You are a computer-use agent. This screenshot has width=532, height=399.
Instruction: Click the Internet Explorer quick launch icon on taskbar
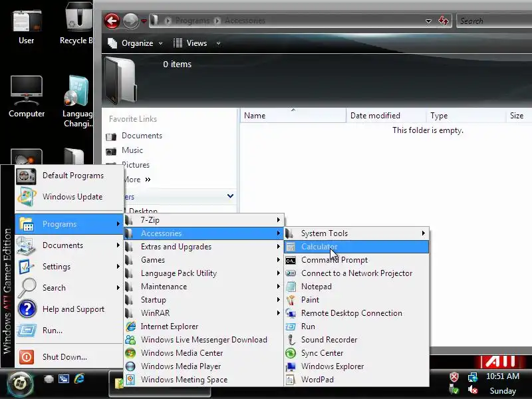[79, 378]
